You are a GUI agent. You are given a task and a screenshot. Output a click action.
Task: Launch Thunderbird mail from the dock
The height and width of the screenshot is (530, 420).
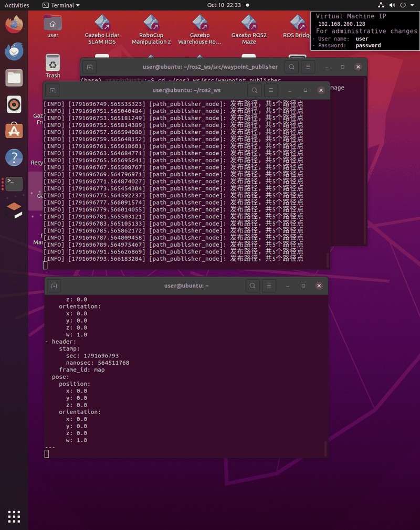coord(14,51)
